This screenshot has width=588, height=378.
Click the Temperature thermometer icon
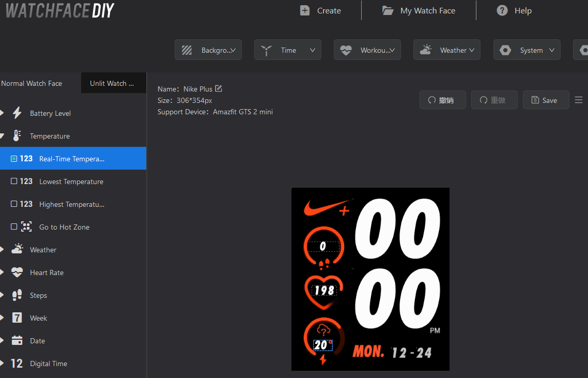17,136
